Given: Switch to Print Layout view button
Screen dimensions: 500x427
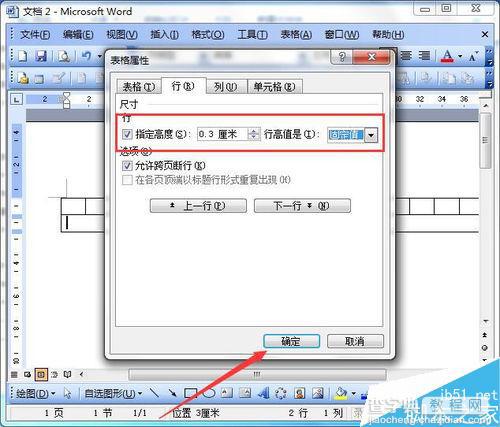Looking at the screenshot, I should click(x=41, y=375).
